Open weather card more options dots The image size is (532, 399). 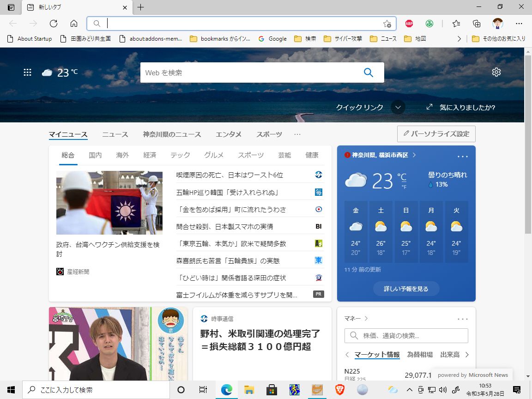point(462,157)
